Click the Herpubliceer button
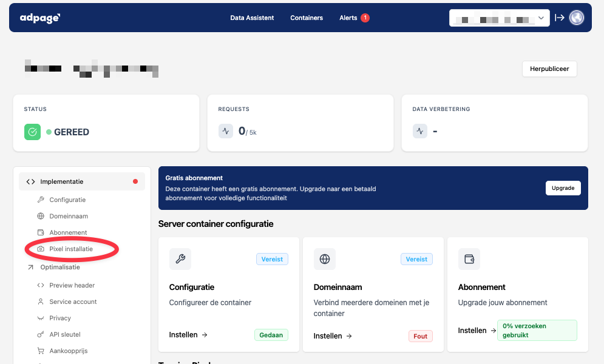604x364 pixels. (549, 69)
